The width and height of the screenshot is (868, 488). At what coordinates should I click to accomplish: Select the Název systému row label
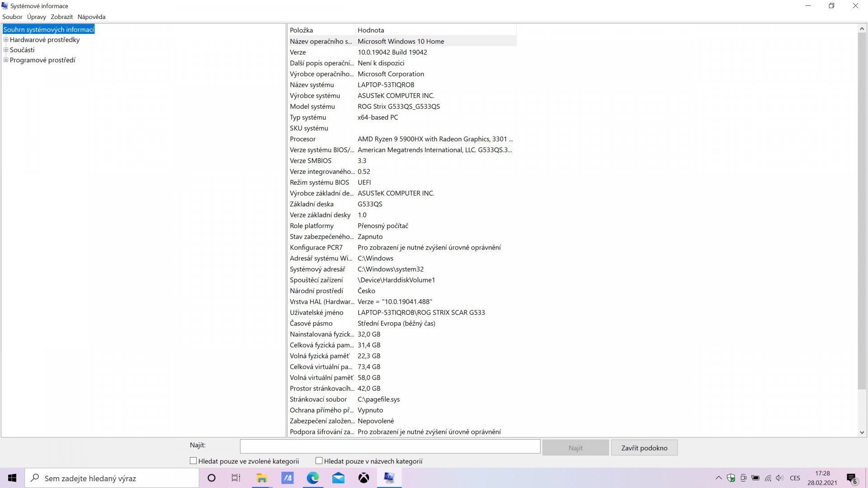[x=311, y=84]
